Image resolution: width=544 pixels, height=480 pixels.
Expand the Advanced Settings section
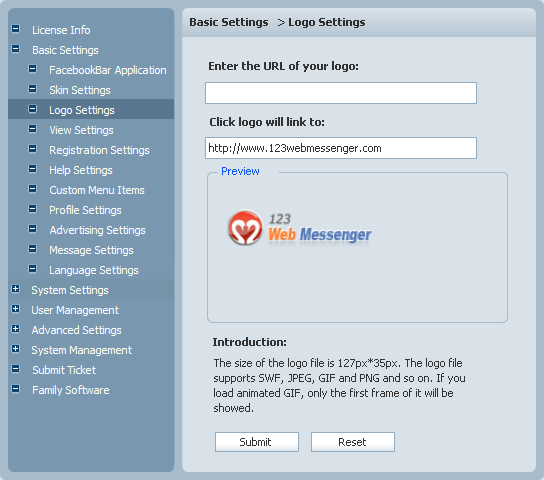click(x=16, y=329)
